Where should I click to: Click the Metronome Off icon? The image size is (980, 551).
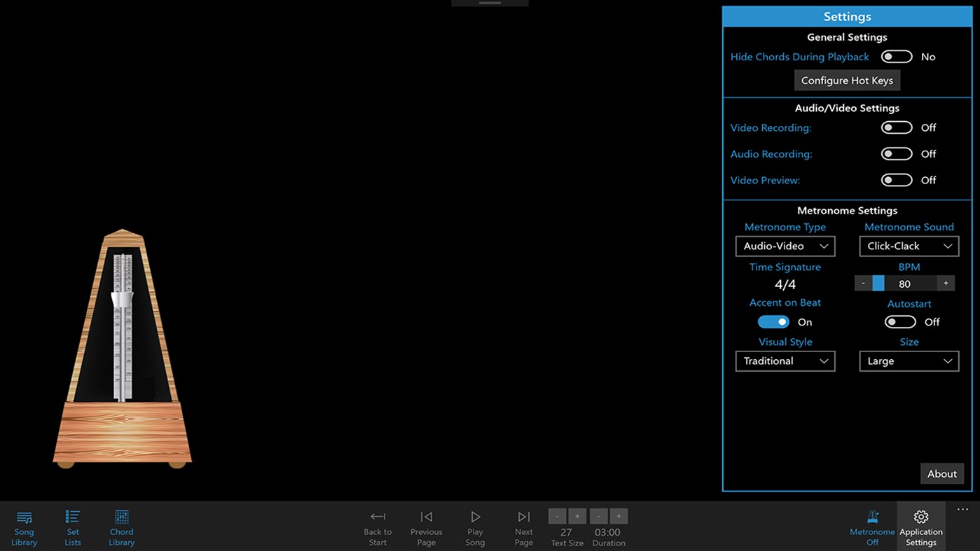pyautogui.click(x=871, y=526)
